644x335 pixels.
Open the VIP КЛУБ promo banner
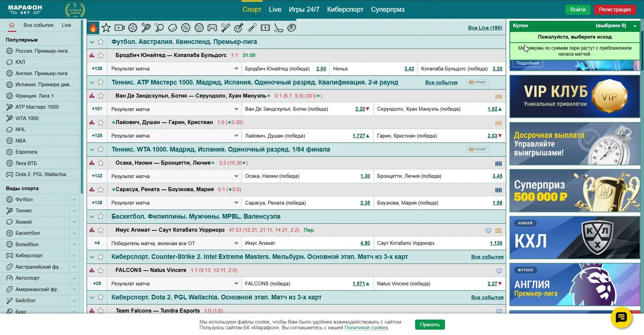click(574, 96)
